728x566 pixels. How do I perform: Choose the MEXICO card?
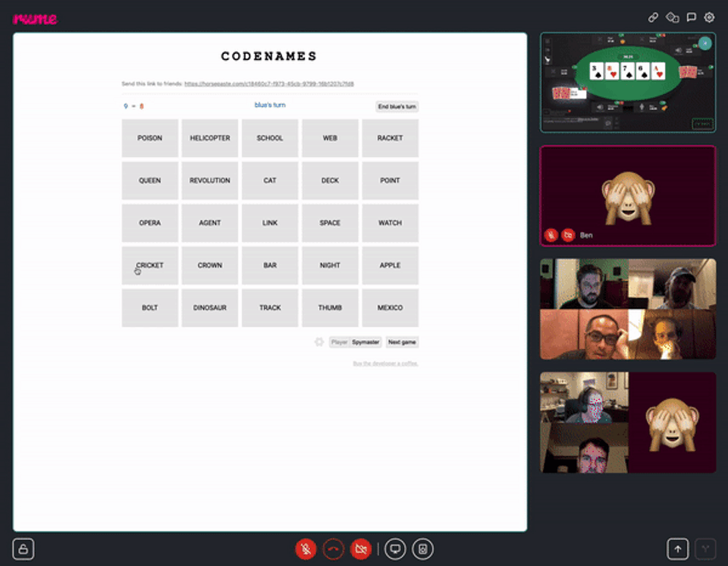click(390, 307)
